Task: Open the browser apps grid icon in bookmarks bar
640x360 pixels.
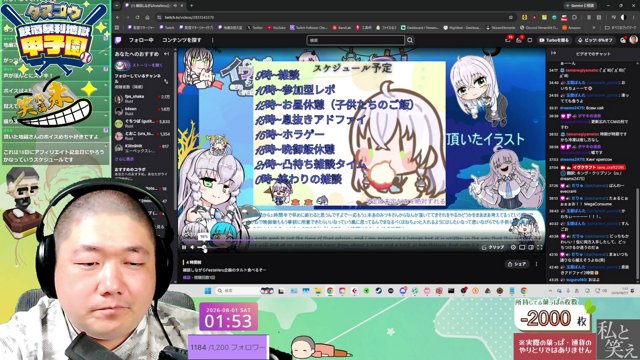Action: (118, 28)
